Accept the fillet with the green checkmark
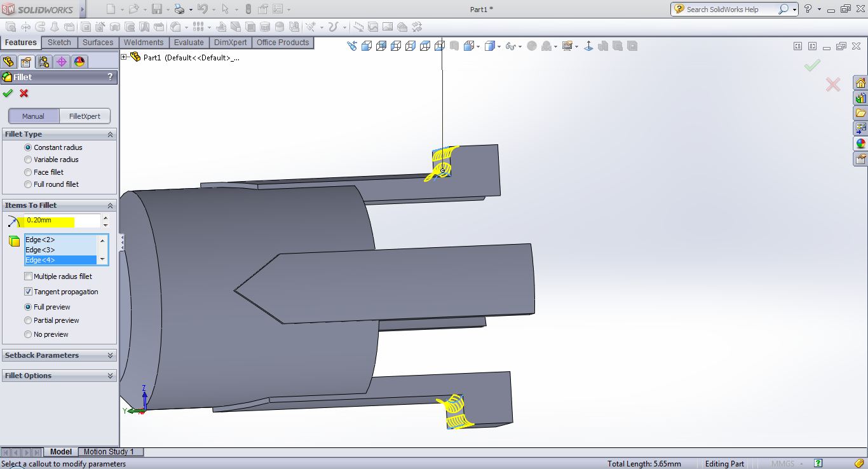 click(8, 93)
